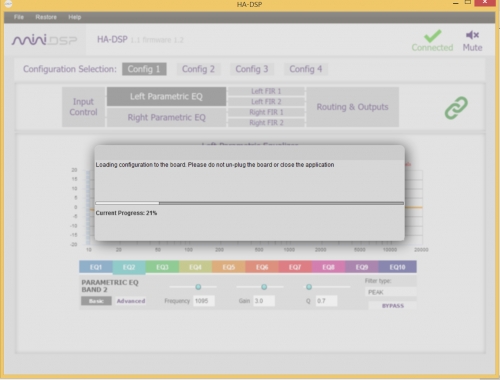The image size is (500, 380).
Task: Open Routing & Outputs tab
Action: [352, 107]
